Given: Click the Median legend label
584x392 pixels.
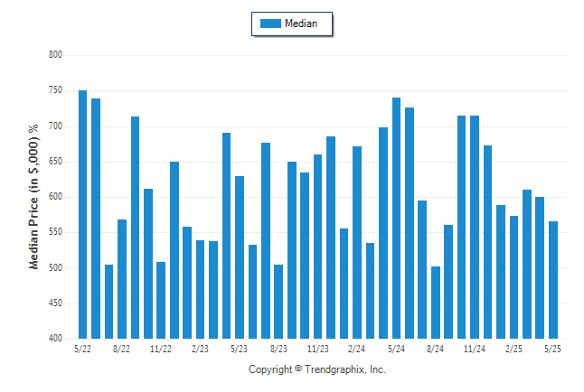Looking at the screenshot, I should tap(301, 23).
